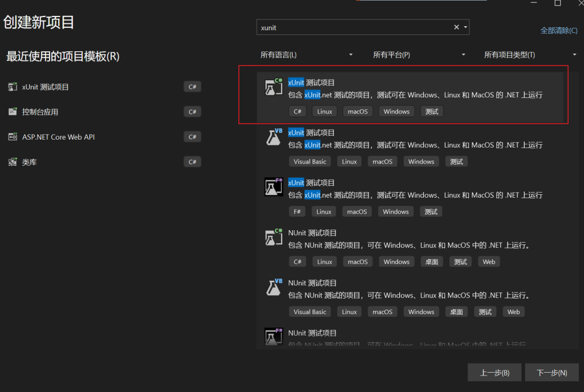Click the VB NUnit template icon
The image size is (584, 392).
tap(274, 287)
